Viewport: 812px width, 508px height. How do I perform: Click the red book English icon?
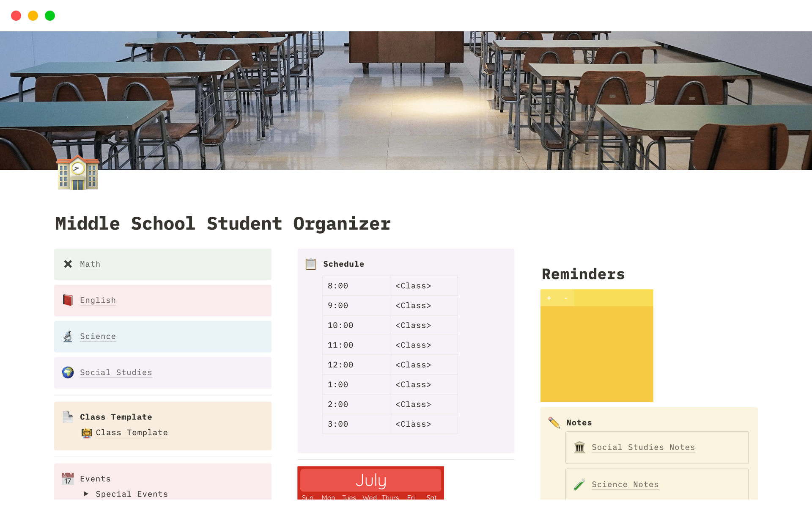coord(68,300)
